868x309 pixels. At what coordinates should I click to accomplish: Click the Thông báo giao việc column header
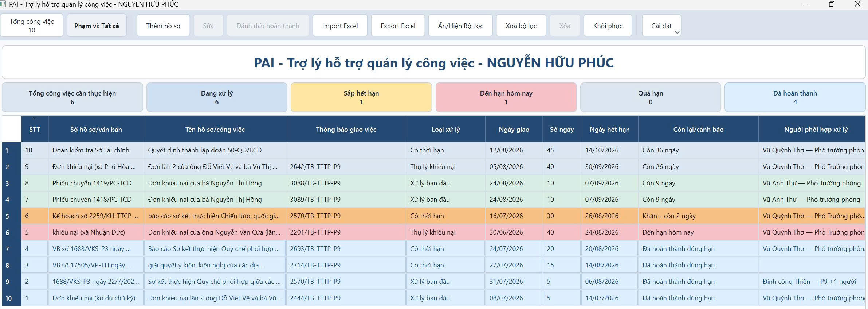pyautogui.click(x=346, y=129)
